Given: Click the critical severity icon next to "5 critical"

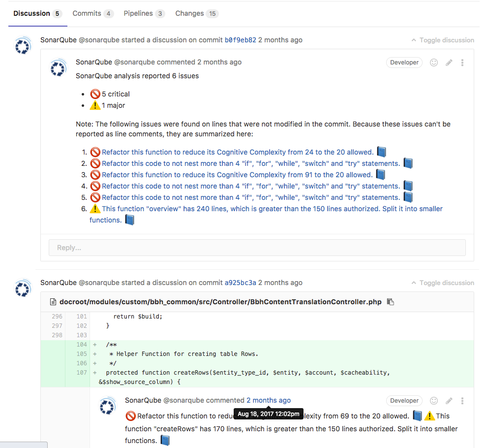Looking at the screenshot, I should pyautogui.click(x=95, y=94).
